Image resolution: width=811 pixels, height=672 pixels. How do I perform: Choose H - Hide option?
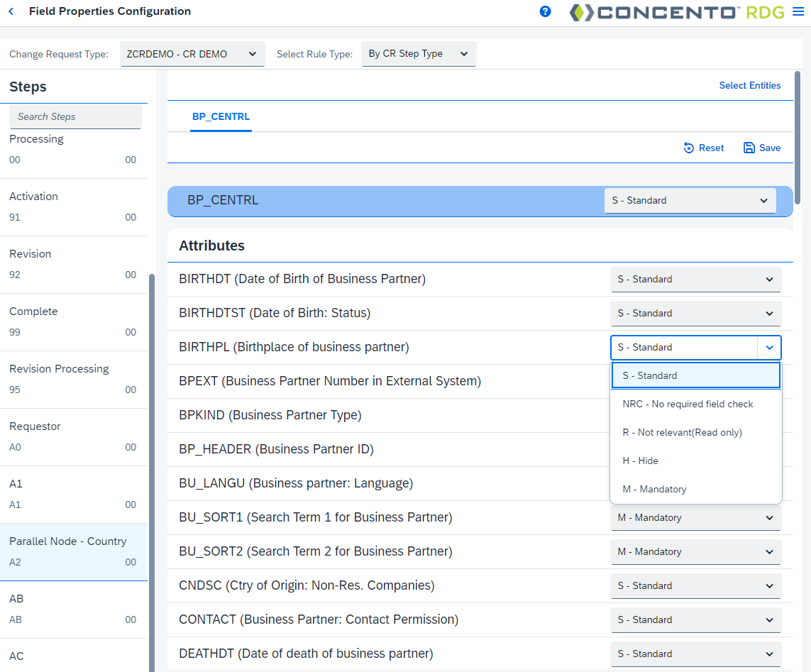tap(695, 461)
